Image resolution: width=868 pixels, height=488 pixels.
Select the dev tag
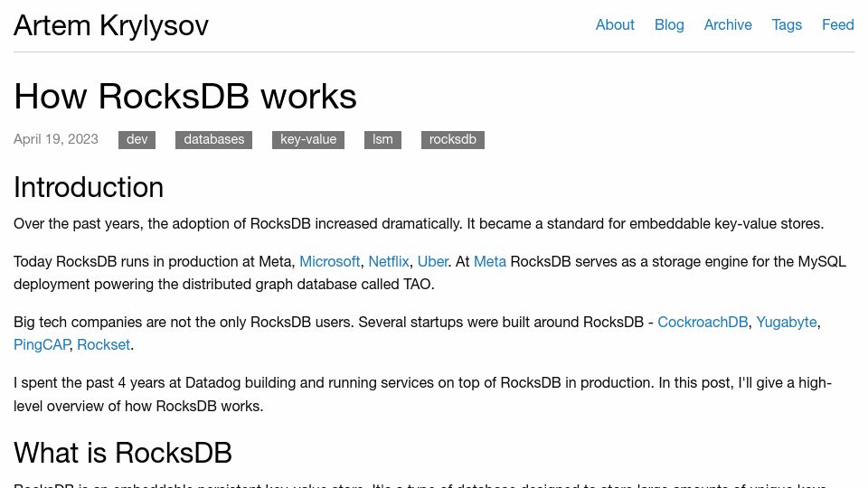[x=137, y=139]
